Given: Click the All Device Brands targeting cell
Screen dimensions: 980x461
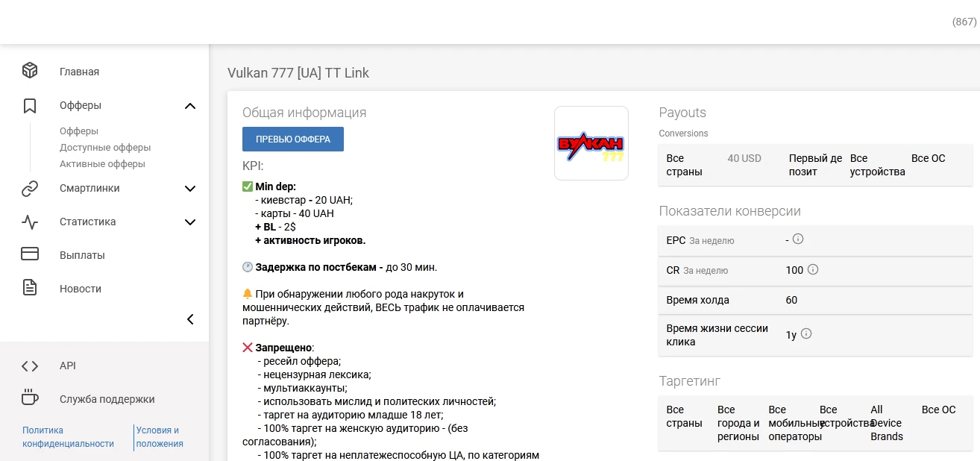Looking at the screenshot, I should [887, 423].
